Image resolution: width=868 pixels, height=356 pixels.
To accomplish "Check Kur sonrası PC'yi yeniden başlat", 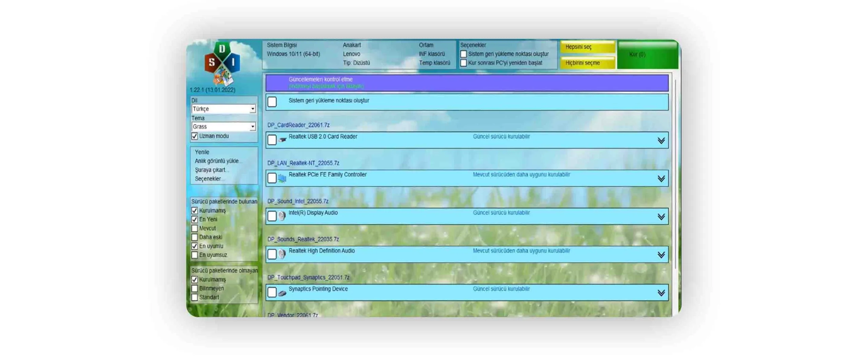I will tap(463, 63).
